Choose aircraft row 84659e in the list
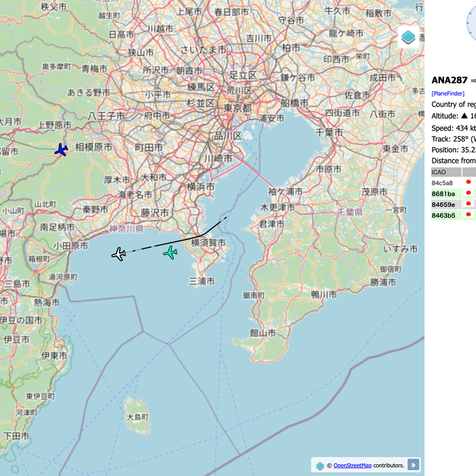Viewport: 476px width, 476px height. (x=443, y=204)
